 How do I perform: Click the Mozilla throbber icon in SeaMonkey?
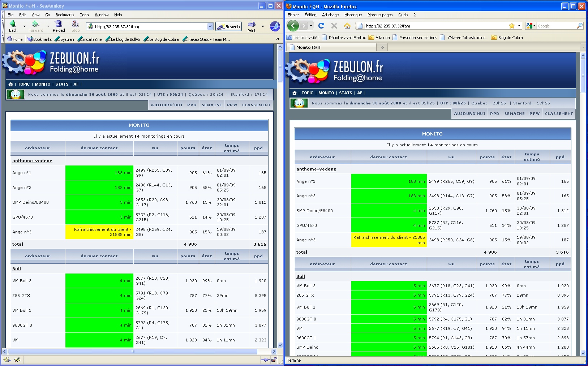[275, 26]
